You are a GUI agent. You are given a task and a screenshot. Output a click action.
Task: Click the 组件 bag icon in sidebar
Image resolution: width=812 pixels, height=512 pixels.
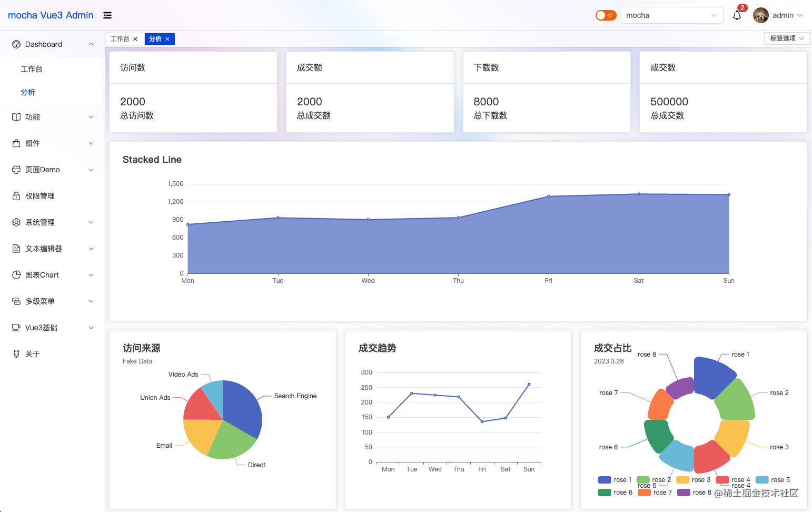pos(16,143)
